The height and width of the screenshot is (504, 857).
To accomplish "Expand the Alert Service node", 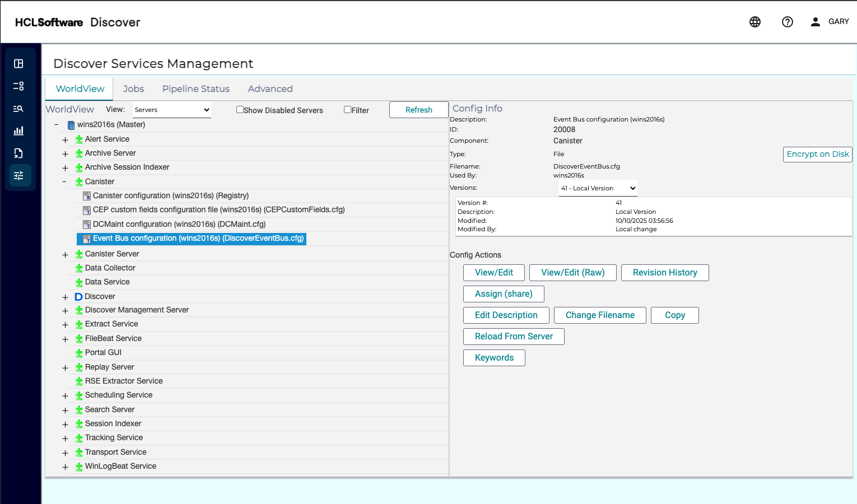I will tap(65, 140).
